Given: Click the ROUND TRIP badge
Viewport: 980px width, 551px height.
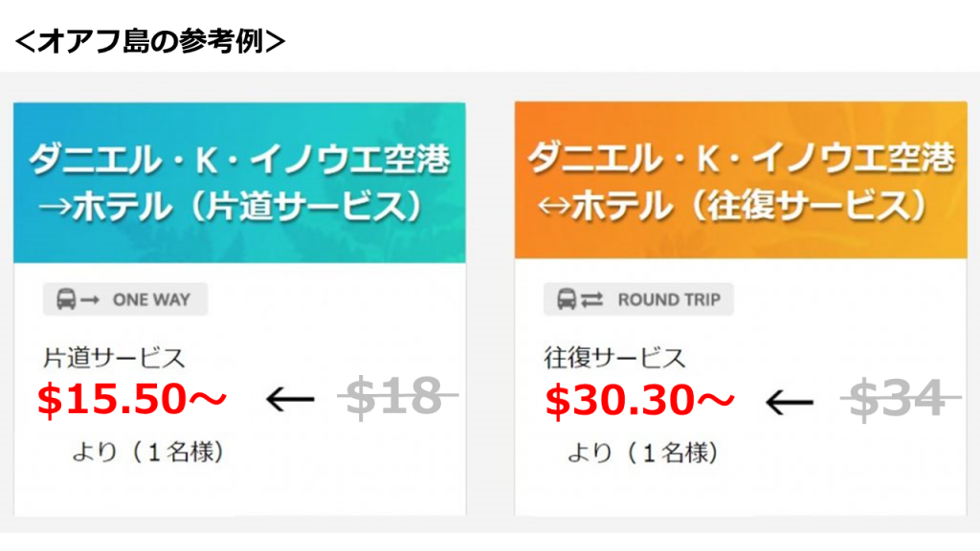Looking at the screenshot, I should click(638, 299).
